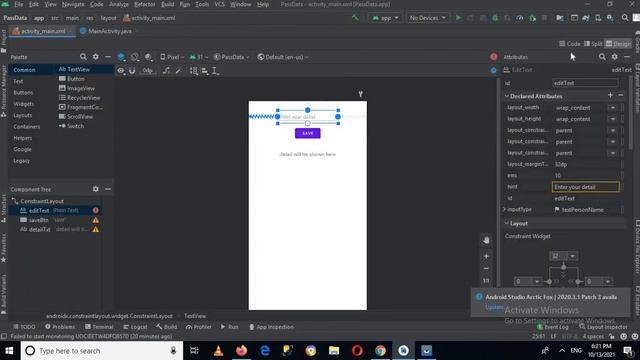Open the Build menu
This screenshot has width=640, height=360.
(167, 4)
